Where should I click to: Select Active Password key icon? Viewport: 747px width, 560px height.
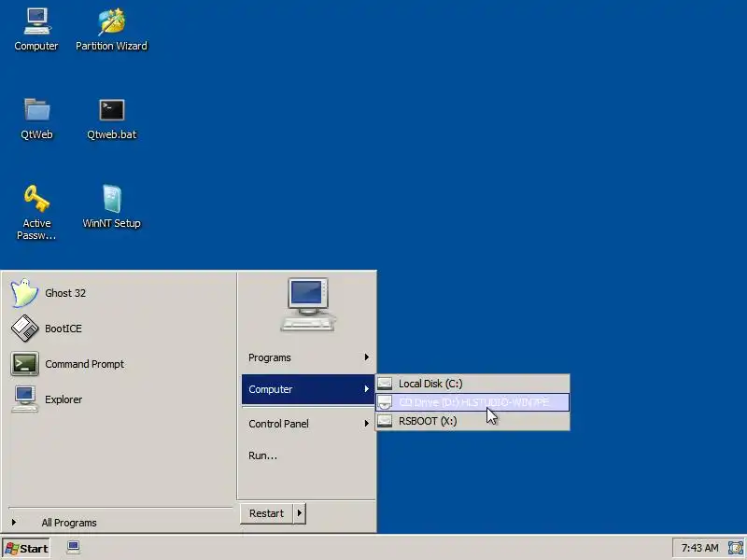tap(36, 198)
